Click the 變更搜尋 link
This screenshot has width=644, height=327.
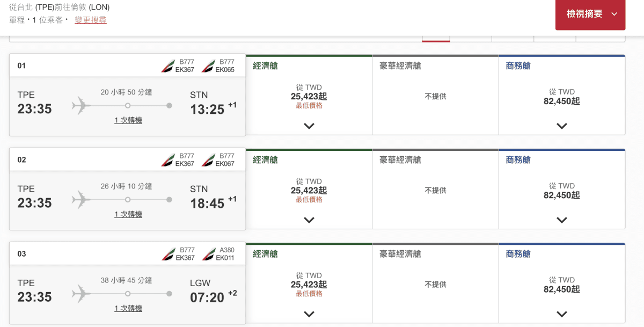(91, 20)
